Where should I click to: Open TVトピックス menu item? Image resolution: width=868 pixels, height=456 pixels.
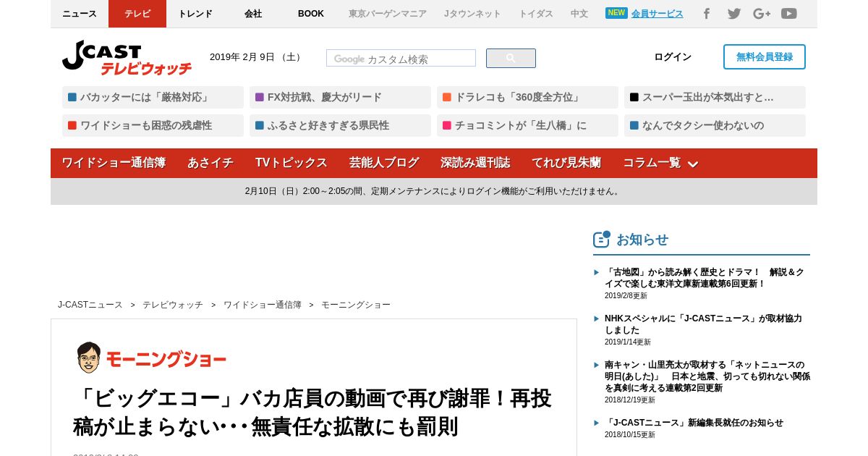[x=292, y=163]
